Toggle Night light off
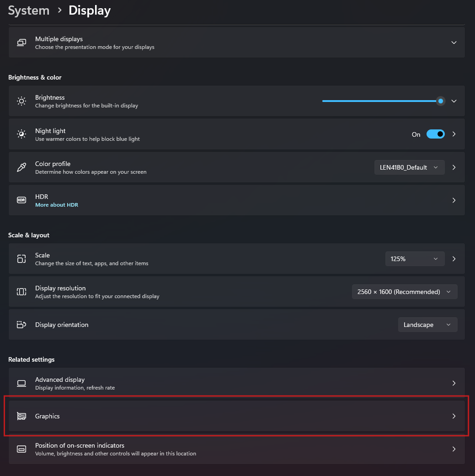This screenshot has height=476, width=475. [x=436, y=134]
